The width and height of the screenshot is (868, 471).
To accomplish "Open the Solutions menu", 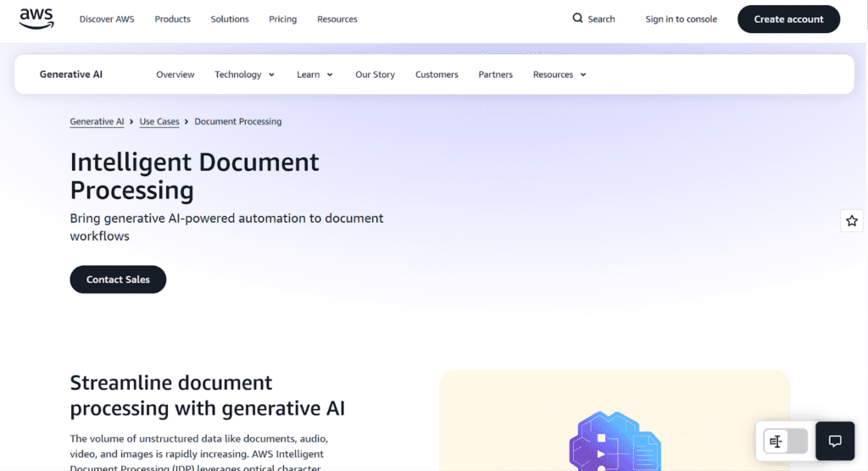I will 230,19.
